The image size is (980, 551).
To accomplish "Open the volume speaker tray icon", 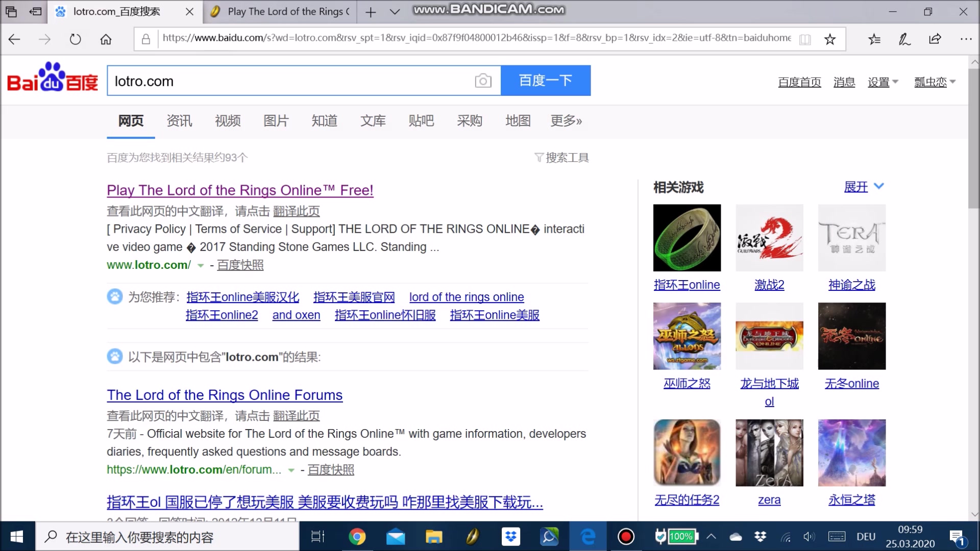I will pos(809,537).
